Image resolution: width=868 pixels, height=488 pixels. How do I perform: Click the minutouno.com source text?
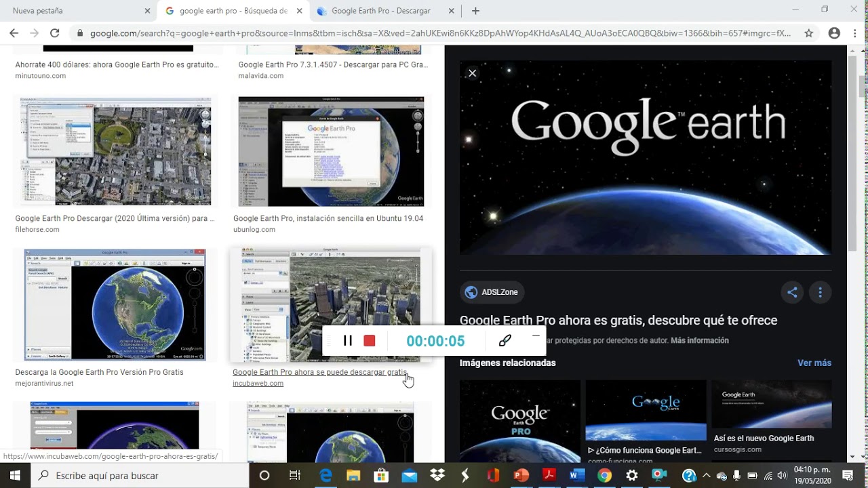point(40,76)
